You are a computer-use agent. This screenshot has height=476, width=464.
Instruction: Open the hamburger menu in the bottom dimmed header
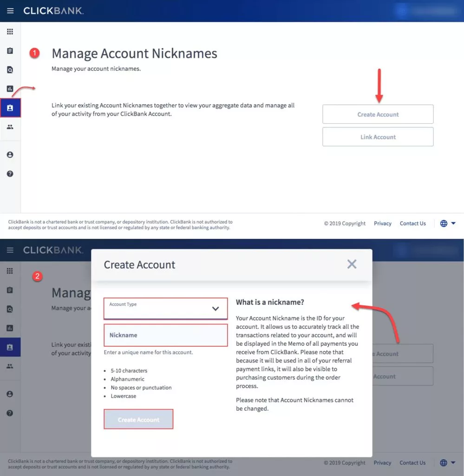[x=10, y=250]
